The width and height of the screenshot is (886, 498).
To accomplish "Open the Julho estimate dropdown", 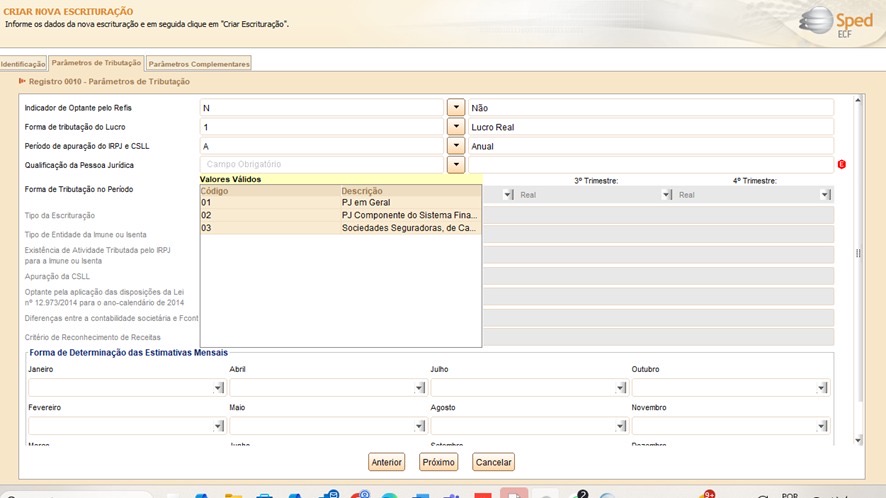I will (x=621, y=388).
